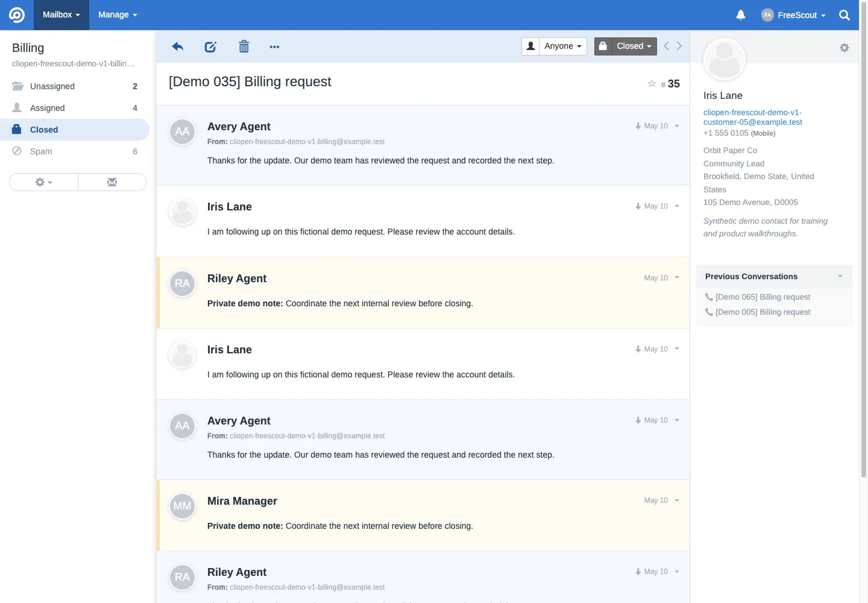Click the Unassigned folder icon

pyautogui.click(x=17, y=86)
